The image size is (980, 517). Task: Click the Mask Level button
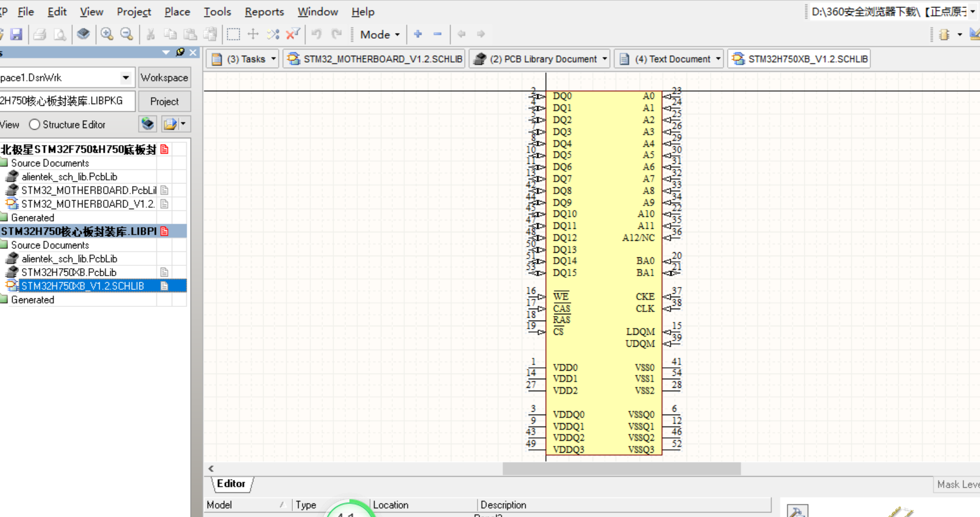click(957, 485)
